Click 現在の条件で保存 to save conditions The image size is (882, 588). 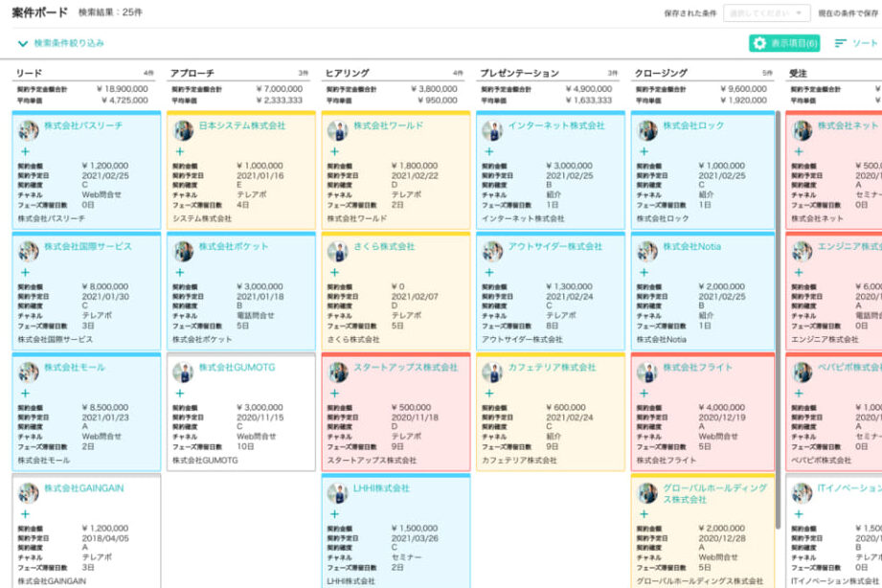point(848,13)
